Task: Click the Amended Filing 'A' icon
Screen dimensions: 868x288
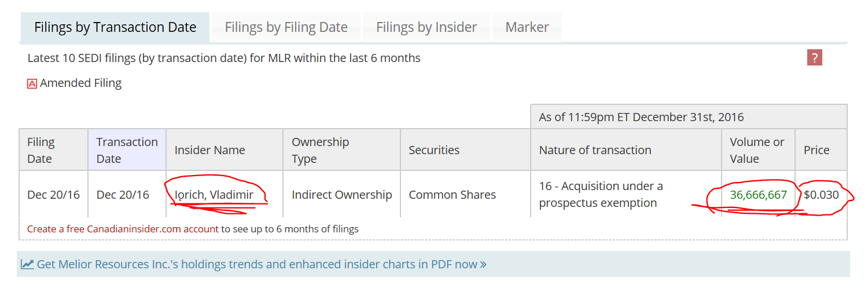Action: click(32, 83)
